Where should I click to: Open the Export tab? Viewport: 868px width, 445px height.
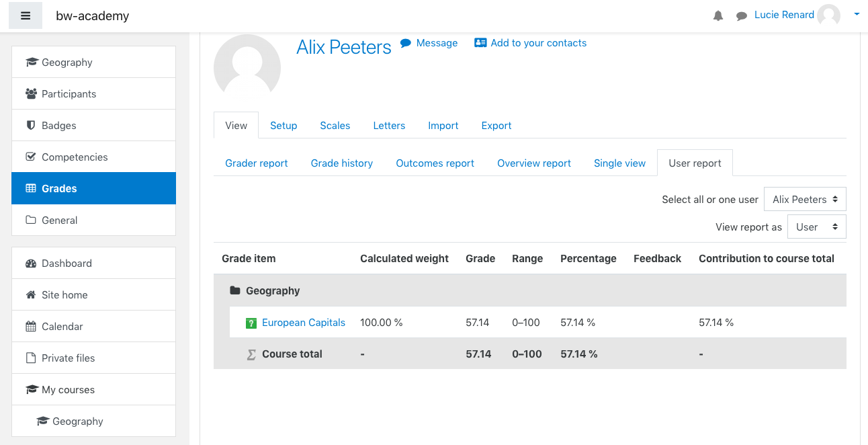point(496,126)
